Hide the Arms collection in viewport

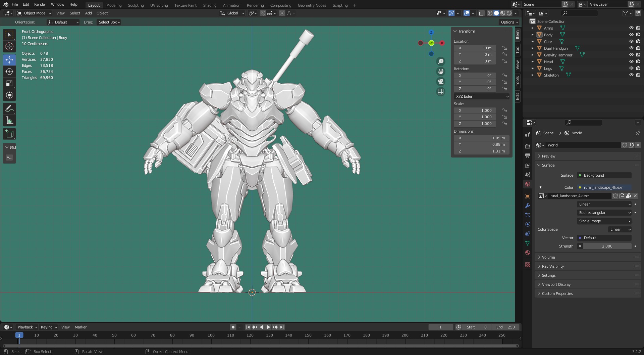point(631,28)
